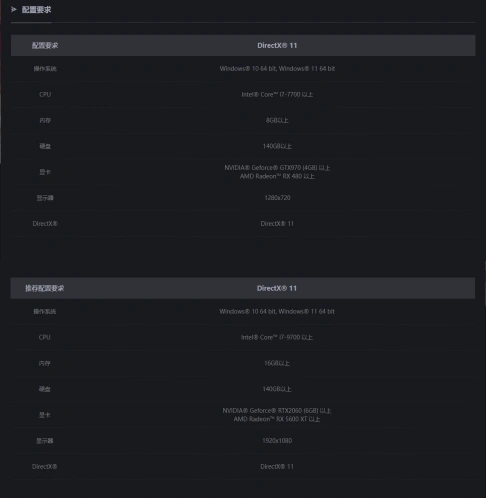This screenshot has width=486, height=499.
Task: Click the minimum Windows 10 64 bit OS row
Action: pos(243,69)
